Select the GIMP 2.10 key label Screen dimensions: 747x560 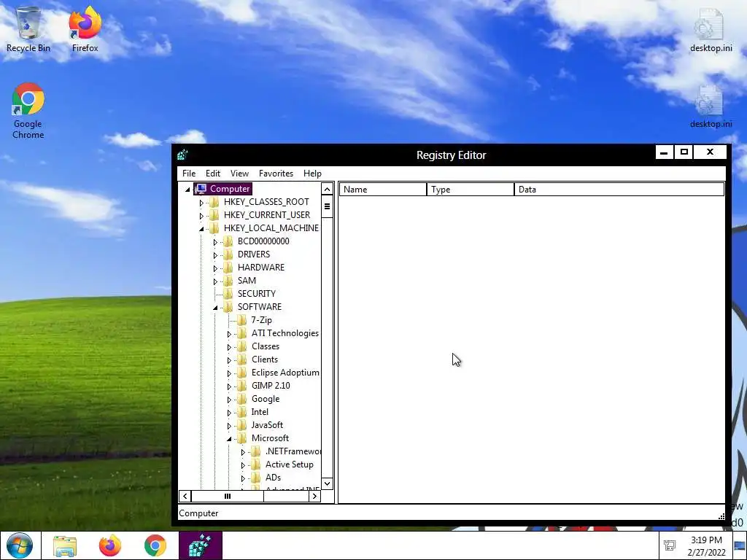(271, 386)
